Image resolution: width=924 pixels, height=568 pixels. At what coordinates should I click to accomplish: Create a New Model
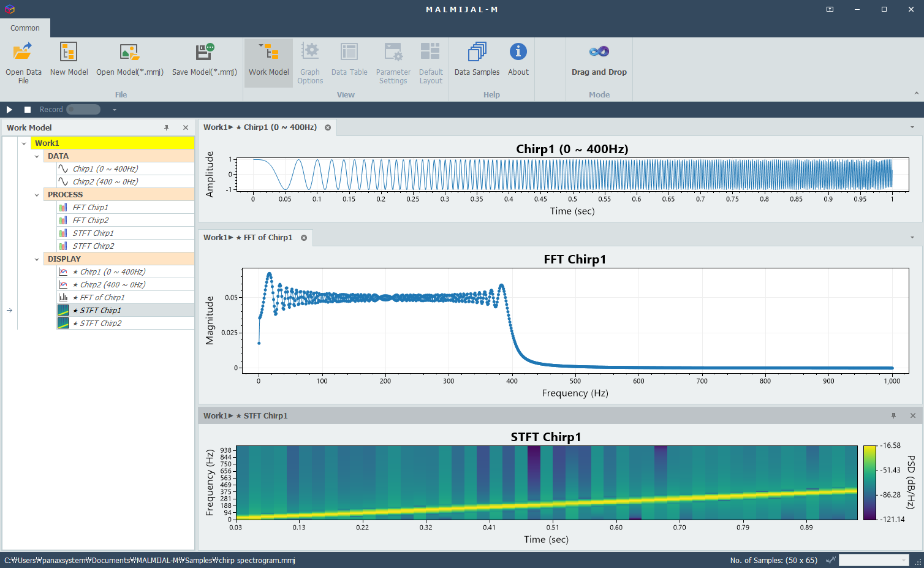(69, 59)
